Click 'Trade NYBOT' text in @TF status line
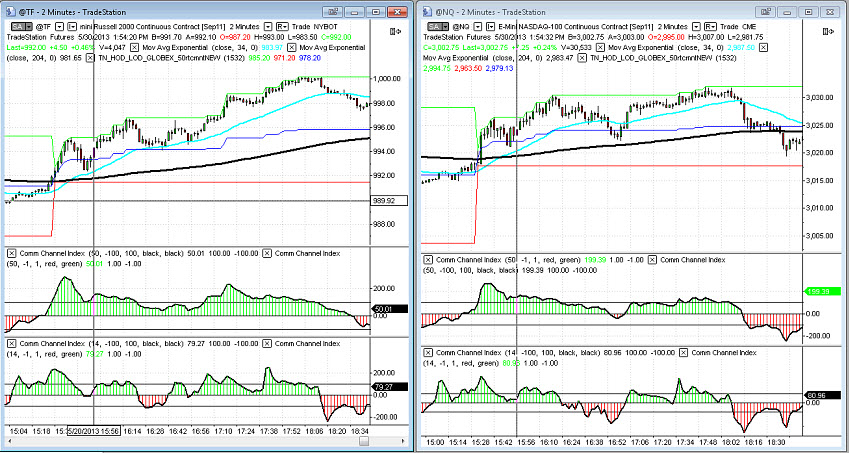 click(x=315, y=27)
